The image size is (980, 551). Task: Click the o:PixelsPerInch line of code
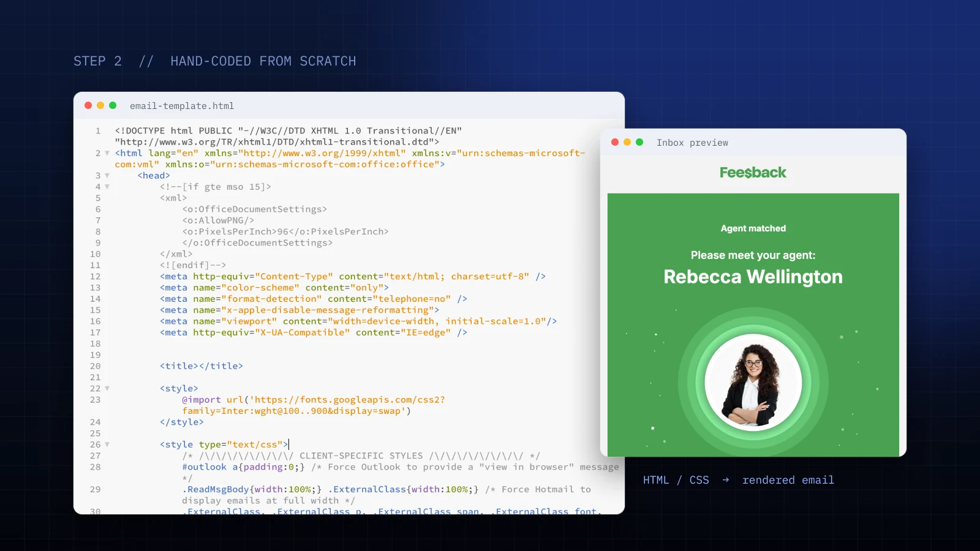tap(285, 231)
